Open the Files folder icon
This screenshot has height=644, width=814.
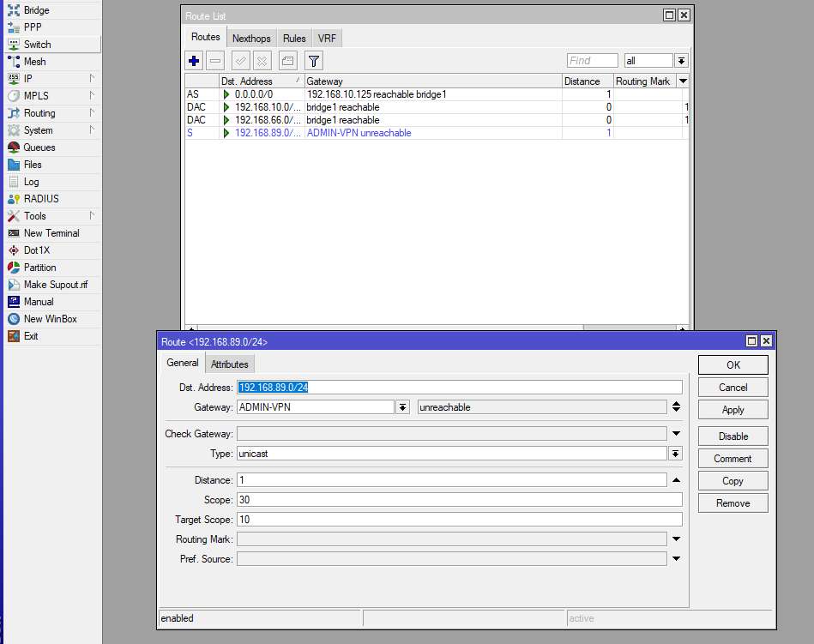tap(14, 165)
